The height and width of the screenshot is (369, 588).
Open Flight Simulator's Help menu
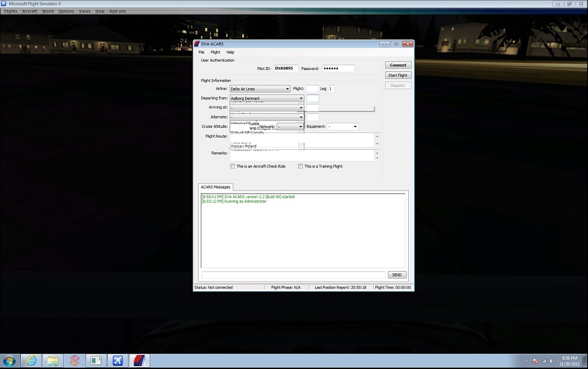pos(100,11)
